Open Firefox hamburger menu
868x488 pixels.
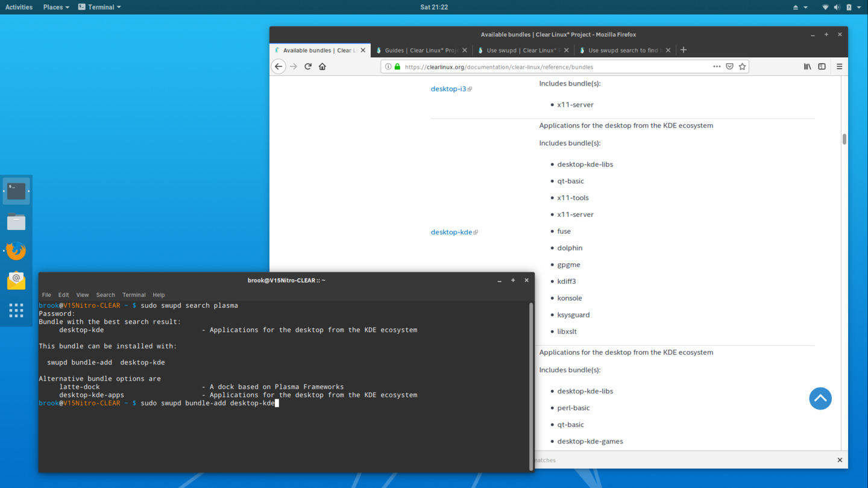click(x=839, y=67)
